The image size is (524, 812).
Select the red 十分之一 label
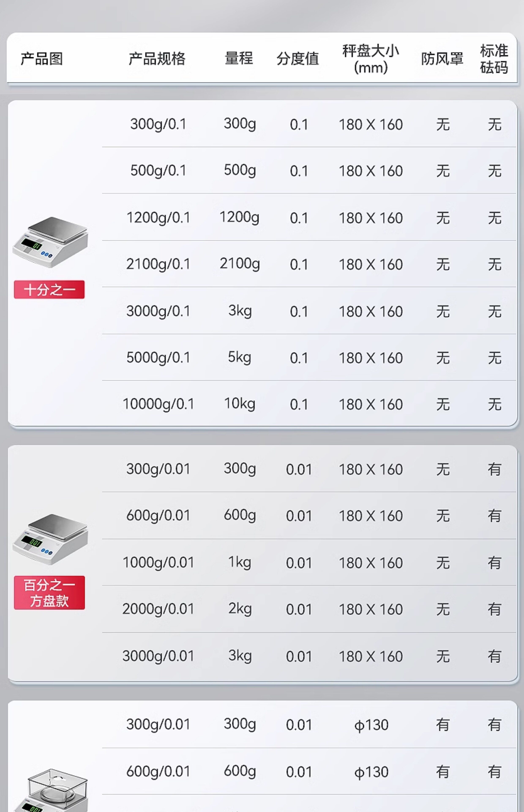click(x=49, y=290)
